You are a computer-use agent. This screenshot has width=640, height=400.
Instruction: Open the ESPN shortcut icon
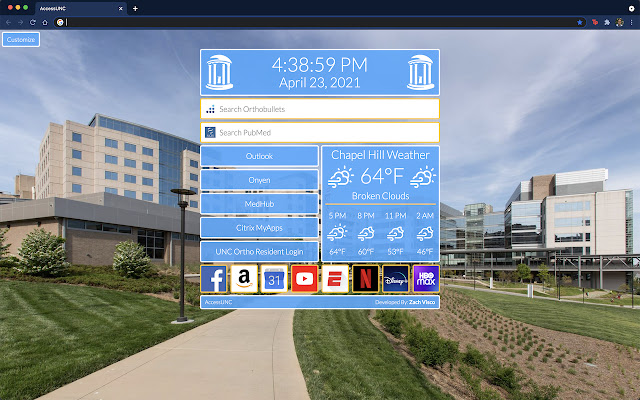[x=335, y=280]
